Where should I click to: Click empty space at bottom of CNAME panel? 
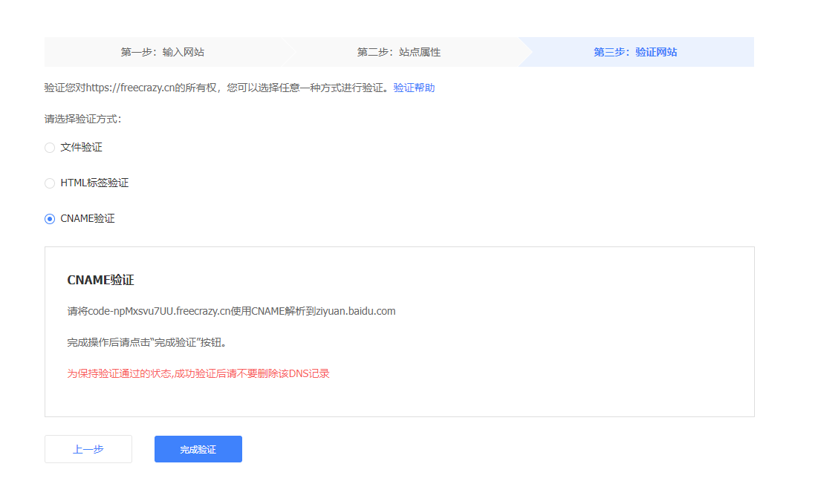click(399, 401)
